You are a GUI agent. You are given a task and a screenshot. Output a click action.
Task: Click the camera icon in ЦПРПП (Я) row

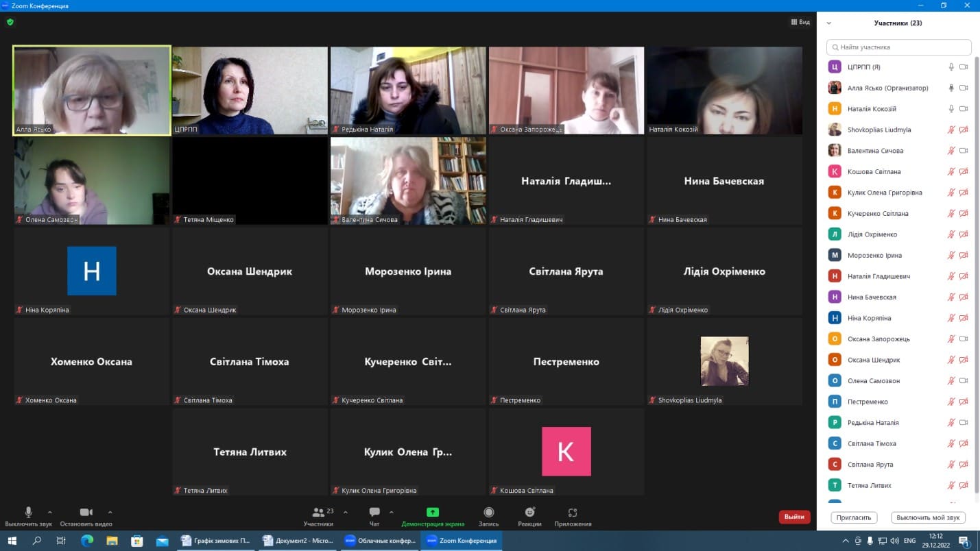click(964, 67)
